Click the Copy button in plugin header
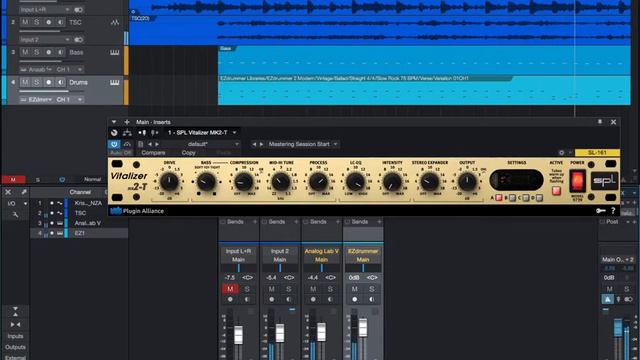 pyautogui.click(x=189, y=153)
